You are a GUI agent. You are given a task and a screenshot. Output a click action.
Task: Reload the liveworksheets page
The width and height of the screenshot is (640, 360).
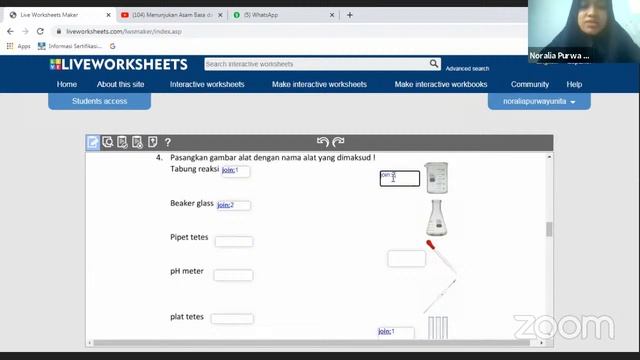(x=40, y=31)
